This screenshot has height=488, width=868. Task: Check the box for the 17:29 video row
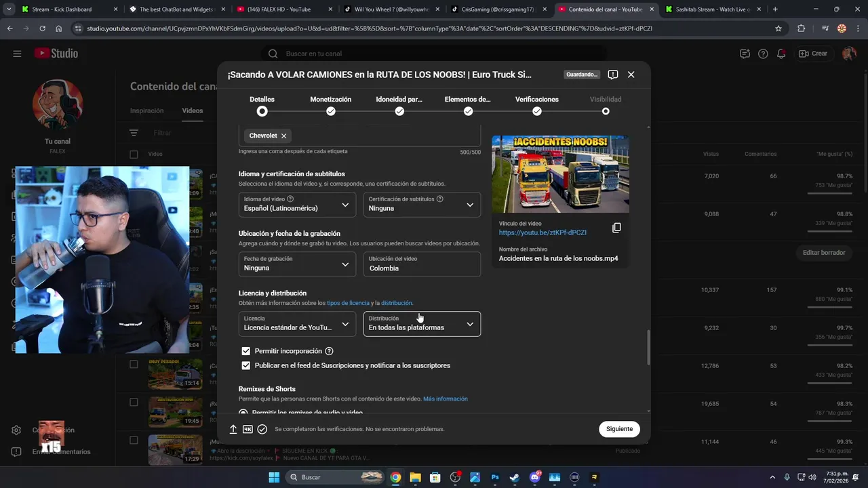coord(134,440)
